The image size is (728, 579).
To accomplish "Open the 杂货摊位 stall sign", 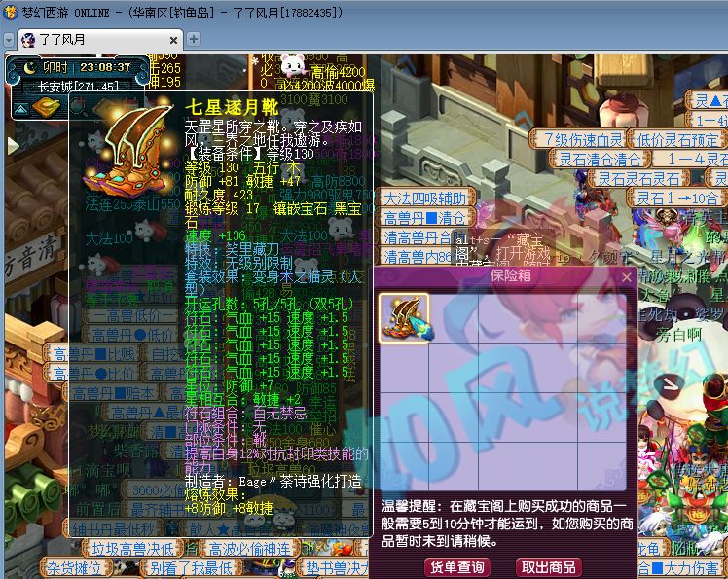I will (x=74, y=568).
